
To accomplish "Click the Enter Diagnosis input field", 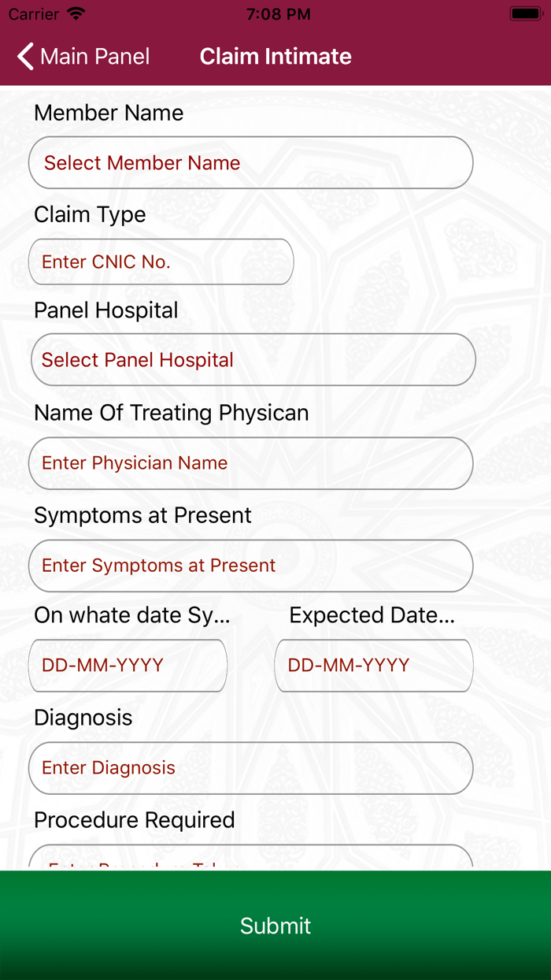I will point(250,768).
